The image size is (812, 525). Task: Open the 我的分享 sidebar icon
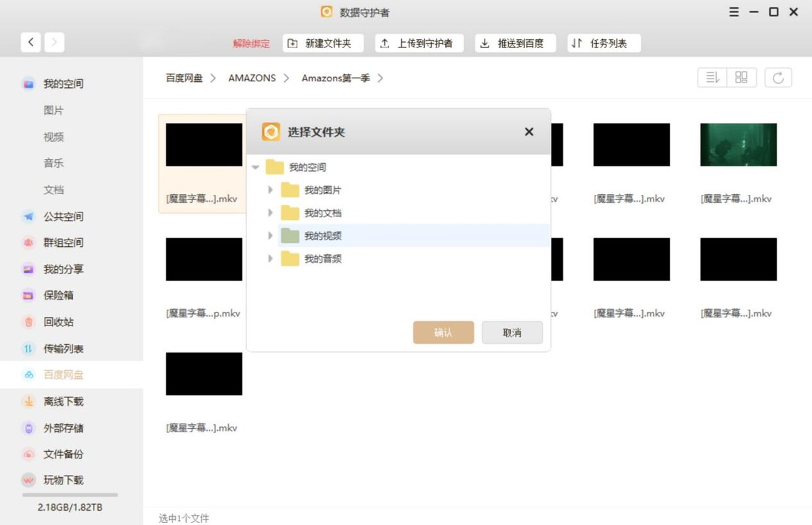pyautogui.click(x=28, y=269)
